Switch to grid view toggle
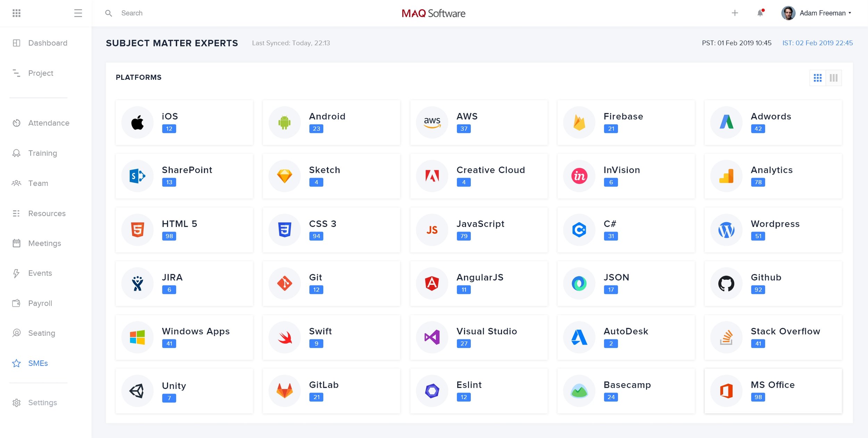Screen dimensions: 868x438 tap(818, 78)
